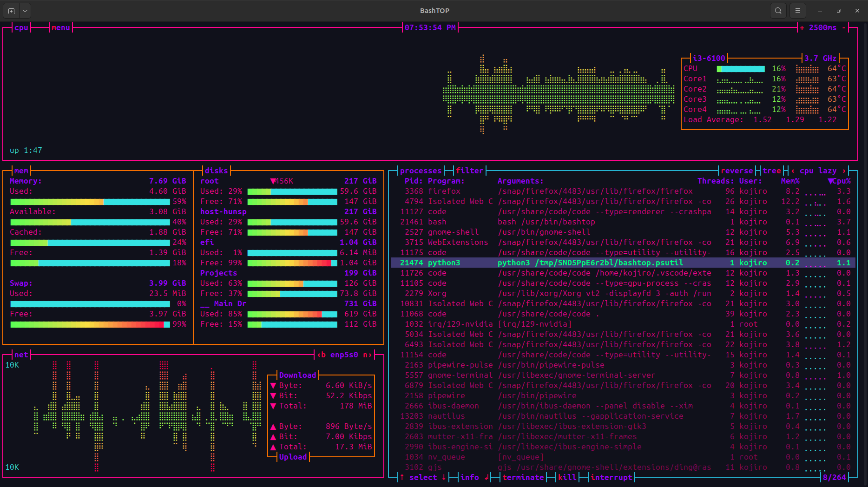Select Xorg process 2279
Screen dimensions: 868x487
coord(623,294)
